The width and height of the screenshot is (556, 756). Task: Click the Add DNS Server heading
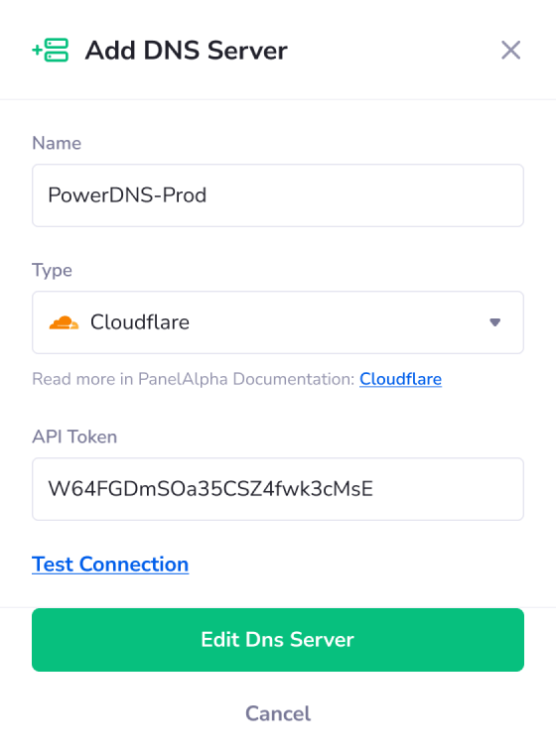pos(186,51)
